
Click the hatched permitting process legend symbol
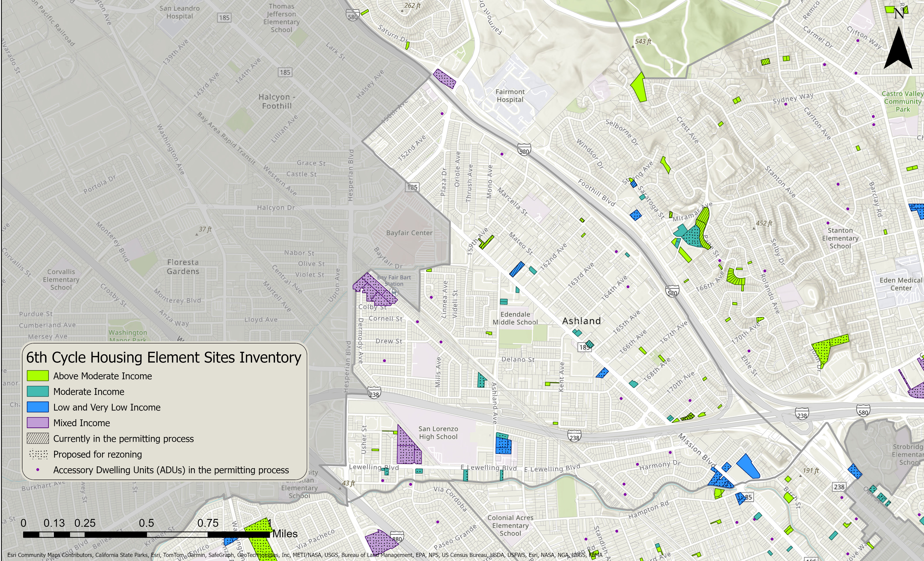pyautogui.click(x=37, y=438)
